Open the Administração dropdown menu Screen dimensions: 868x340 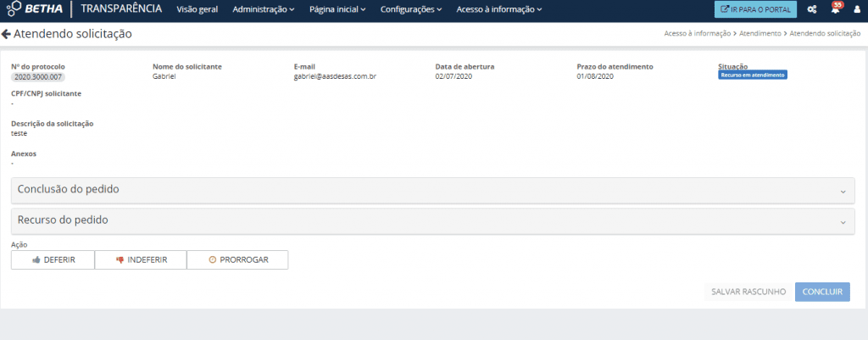[263, 10]
